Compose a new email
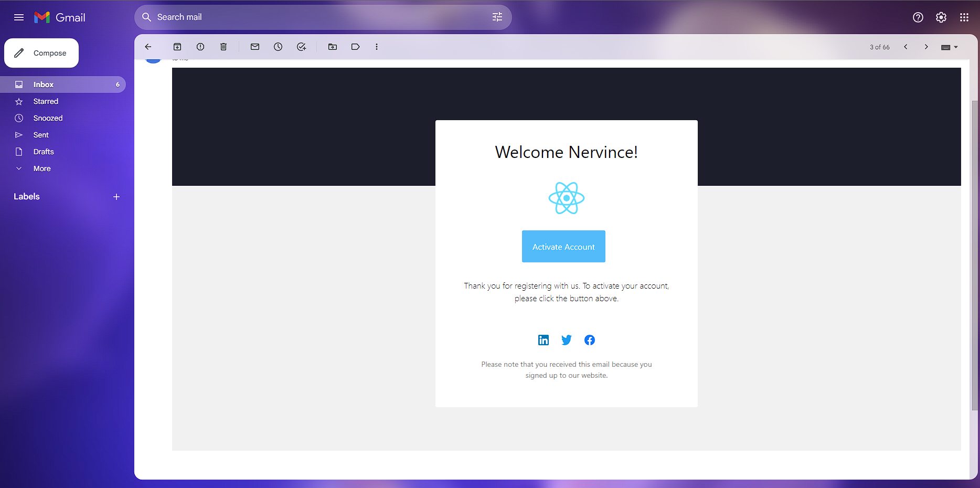Viewport: 980px width, 488px height. [41, 53]
